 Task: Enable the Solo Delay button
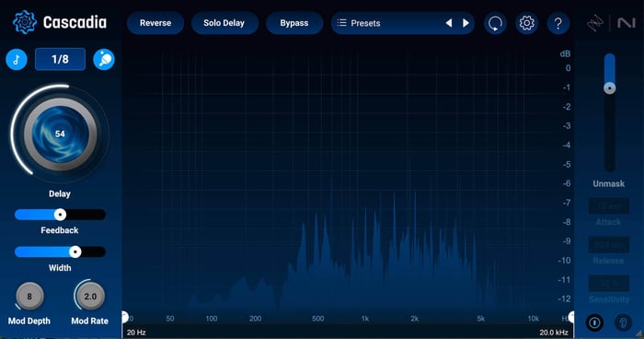(224, 23)
